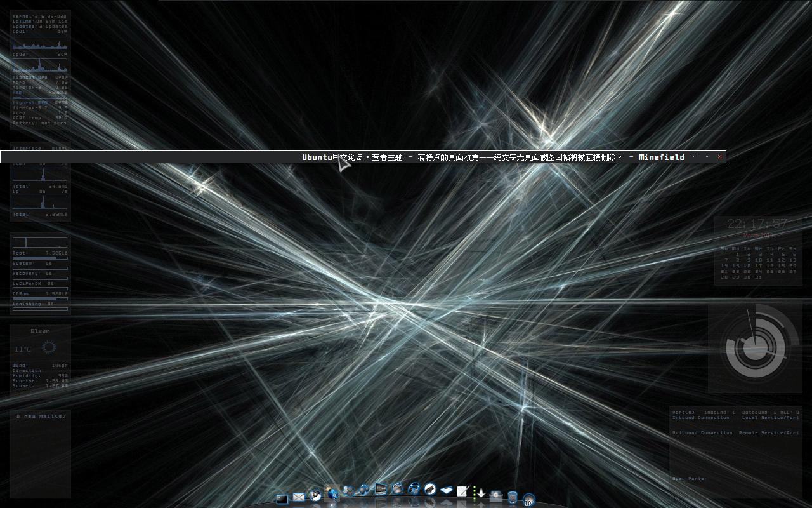Screen dimensions: 812x508
Task: Open the headphones music dock icon
Action: pyautogui.click(x=414, y=489)
